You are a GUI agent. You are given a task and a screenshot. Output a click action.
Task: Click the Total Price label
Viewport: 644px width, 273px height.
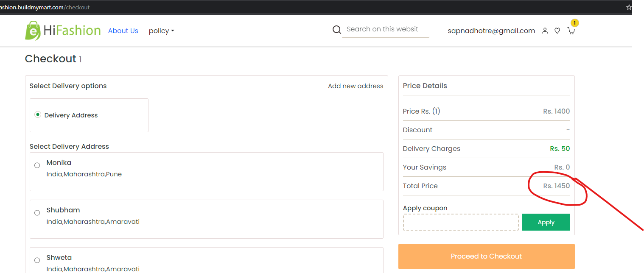click(420, 186)
